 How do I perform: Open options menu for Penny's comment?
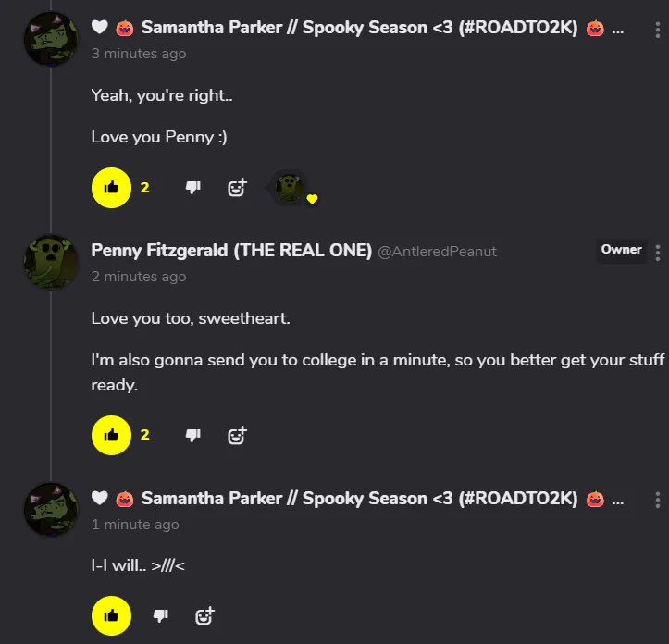(658, 252)
